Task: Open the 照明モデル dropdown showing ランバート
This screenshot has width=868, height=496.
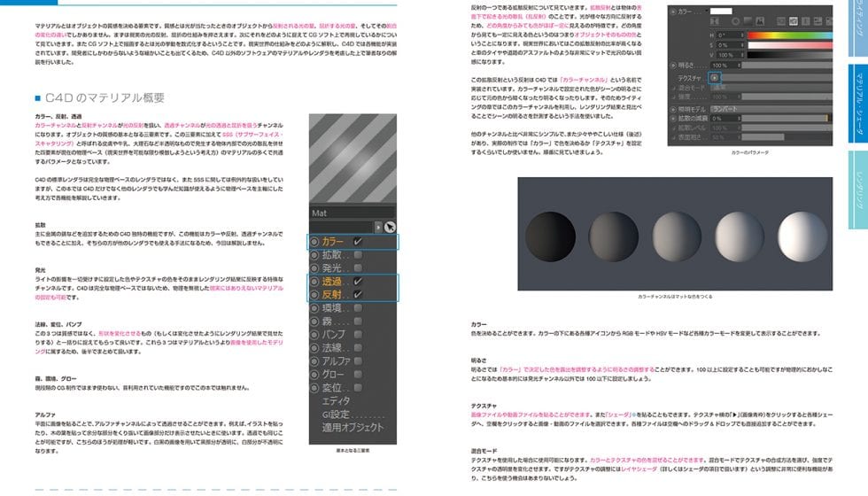Action: (x=771, y=109)
